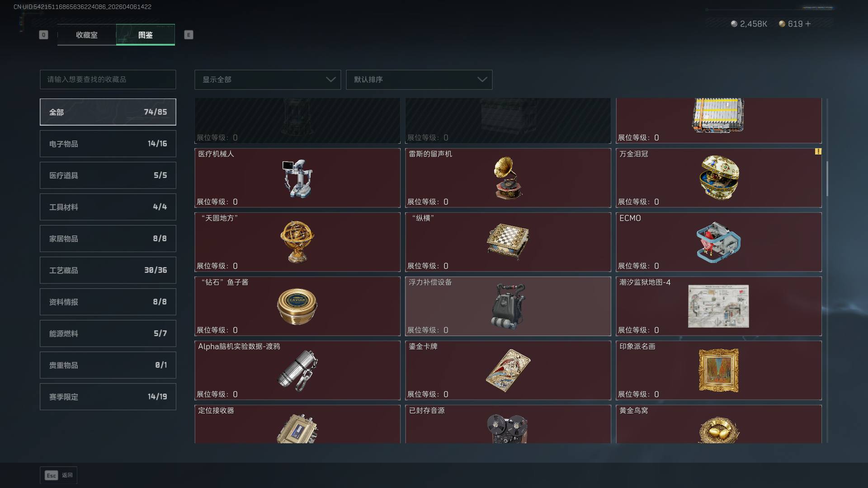This screenshot has height=488, width=868.
Task: Open the 鎏金卡牌 gilded card item
Action: 508,371
